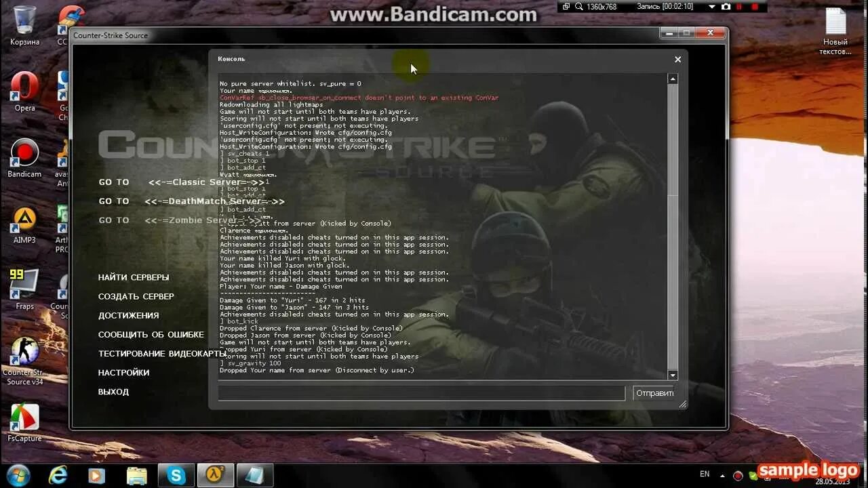Open the media player taskbar icon
868x488 pixels.
click(97, 475)
